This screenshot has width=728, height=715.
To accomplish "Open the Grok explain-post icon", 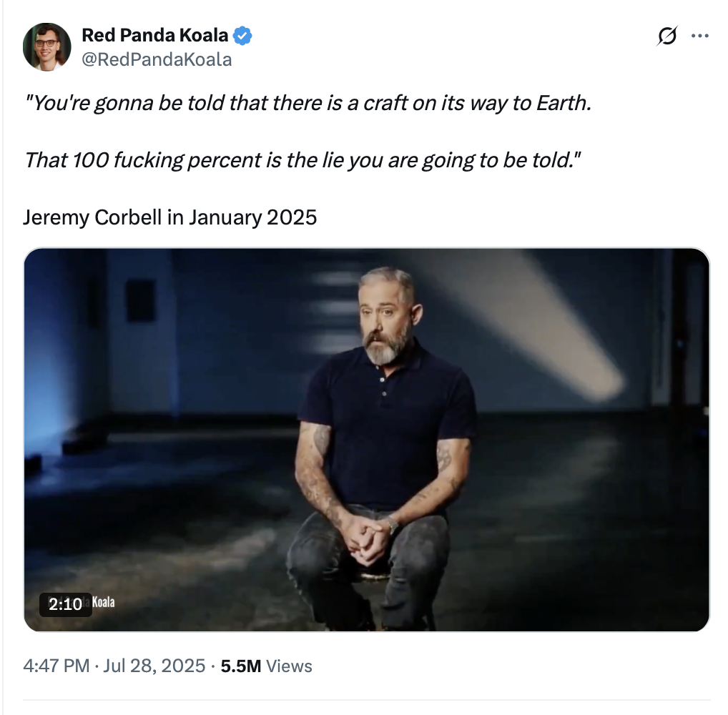I will pos(666,36).
